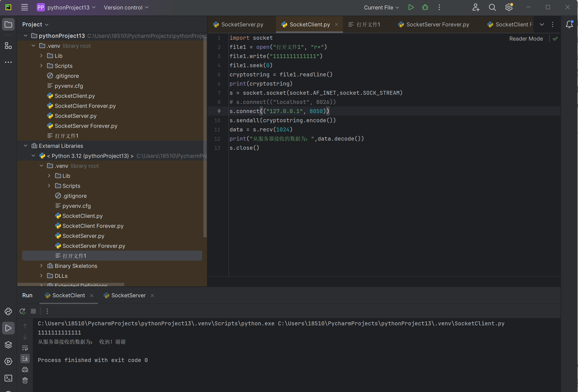Screen dimensions: 578x392
Task: Click the project tree horizontal scrollbar
Action: pos(71,284)
